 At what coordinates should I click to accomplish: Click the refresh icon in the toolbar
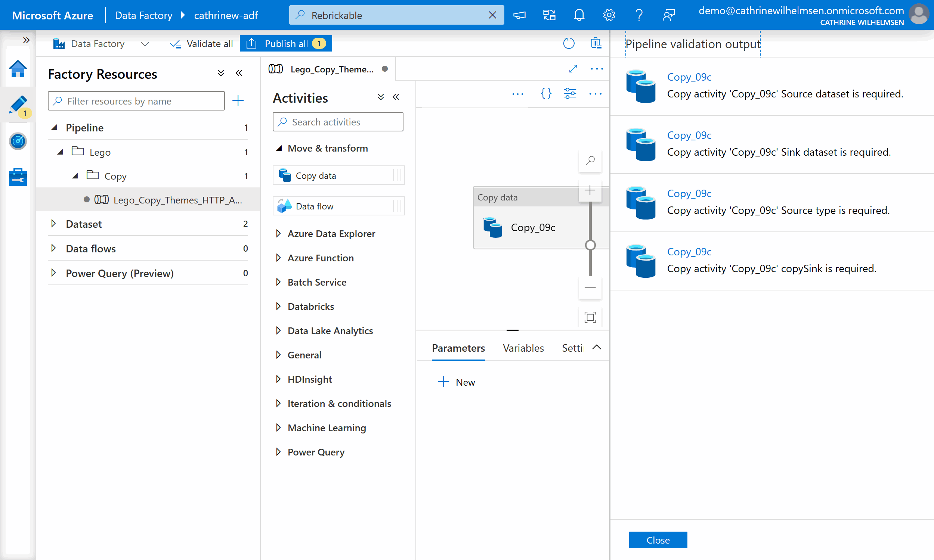coord(568,44)
